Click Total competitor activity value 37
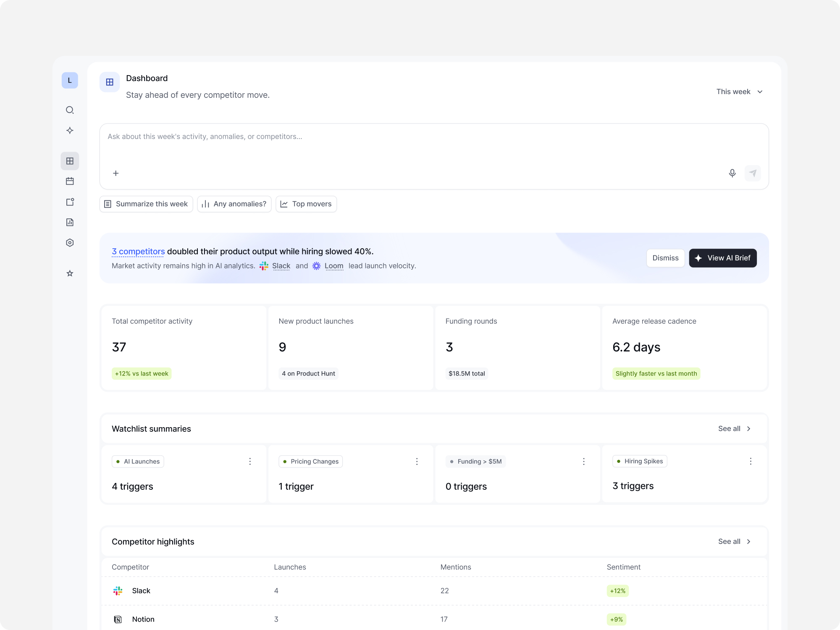 pos(119,347)
